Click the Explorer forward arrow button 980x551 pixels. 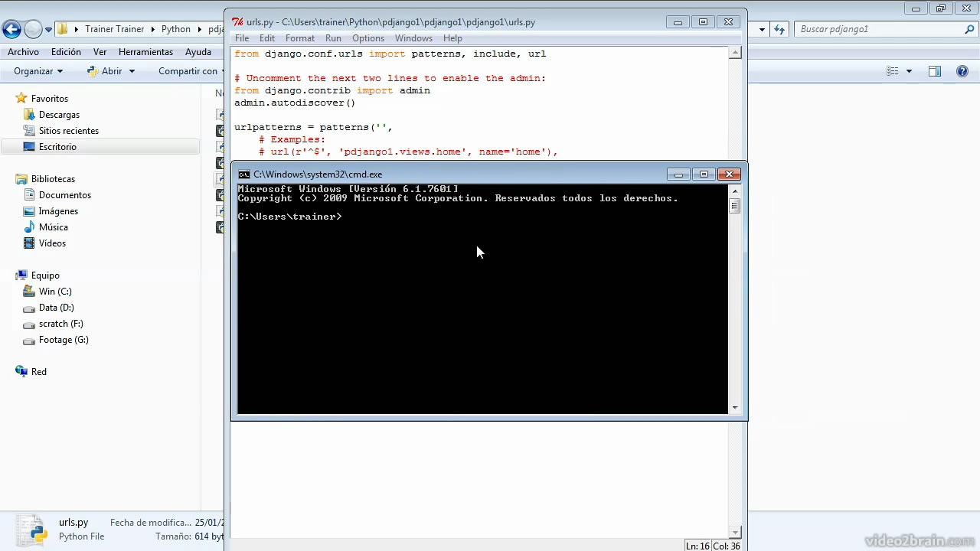[33, 30]
